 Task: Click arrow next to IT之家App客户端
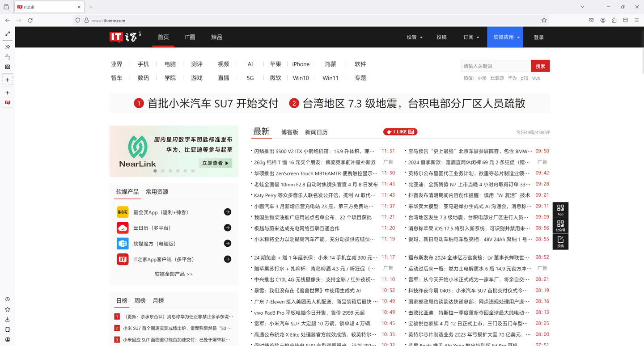click(228, 259)
